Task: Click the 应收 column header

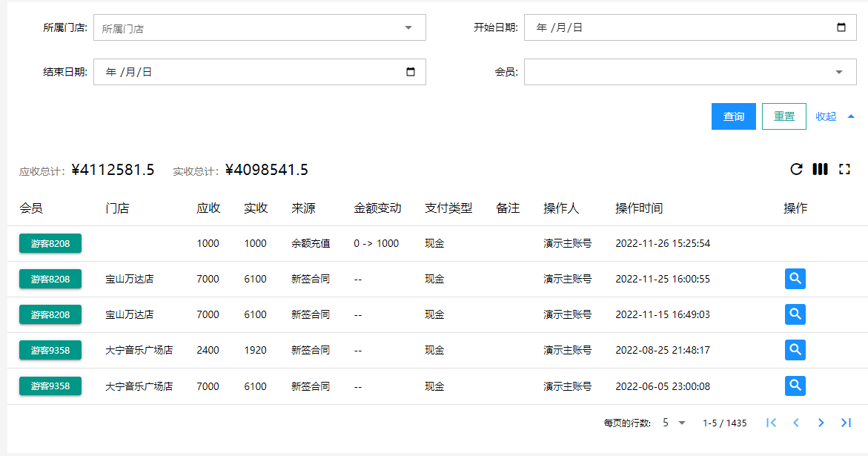Action: click(208, 208)
